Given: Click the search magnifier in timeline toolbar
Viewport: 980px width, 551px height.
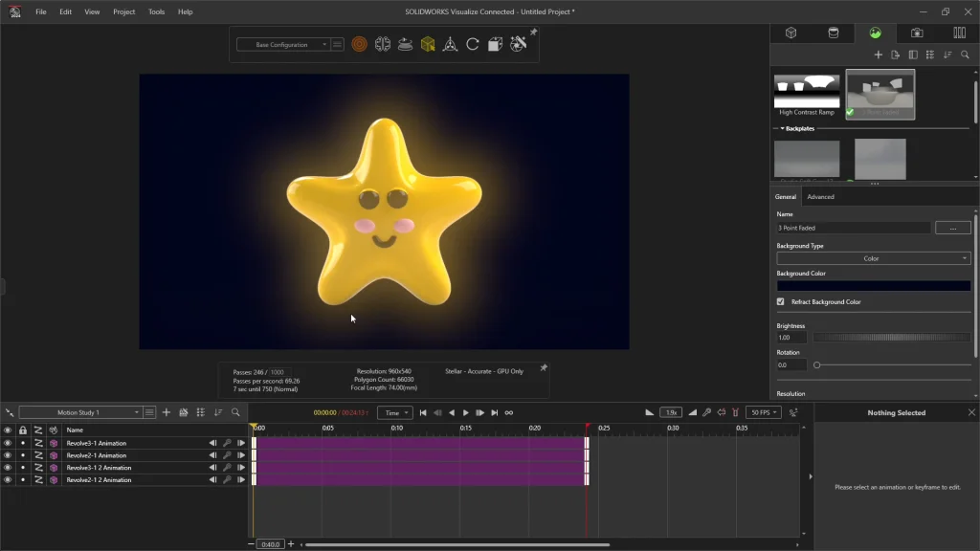Looking at the screenshot, I should pos(235,412).
